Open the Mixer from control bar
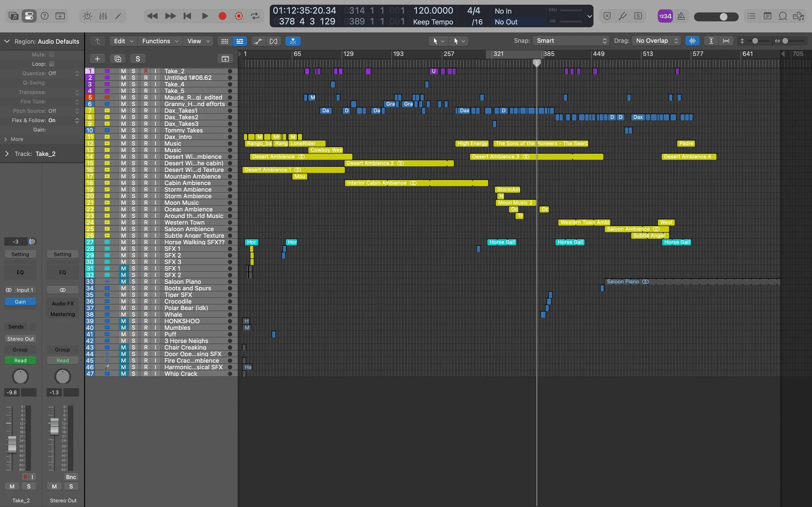The width and height of the screenshot is (812, 507). [x=103, y=16]
